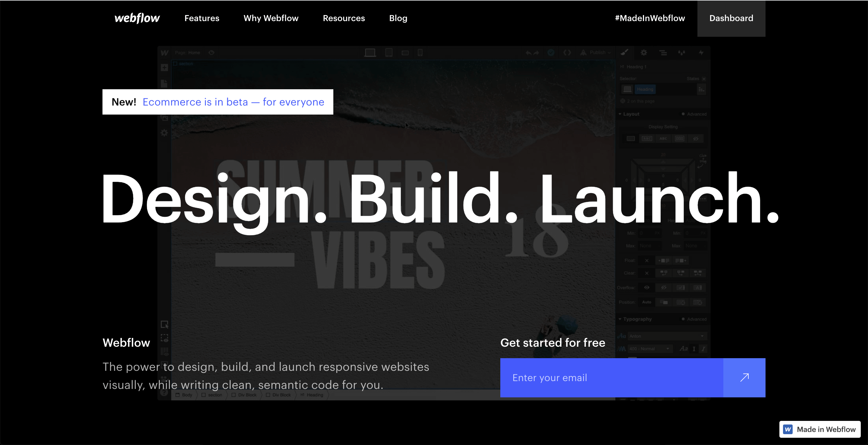This screenshot has width=868, height=445.
Task: Open the Resources navigation menu
Action: [x=344, y=18]
